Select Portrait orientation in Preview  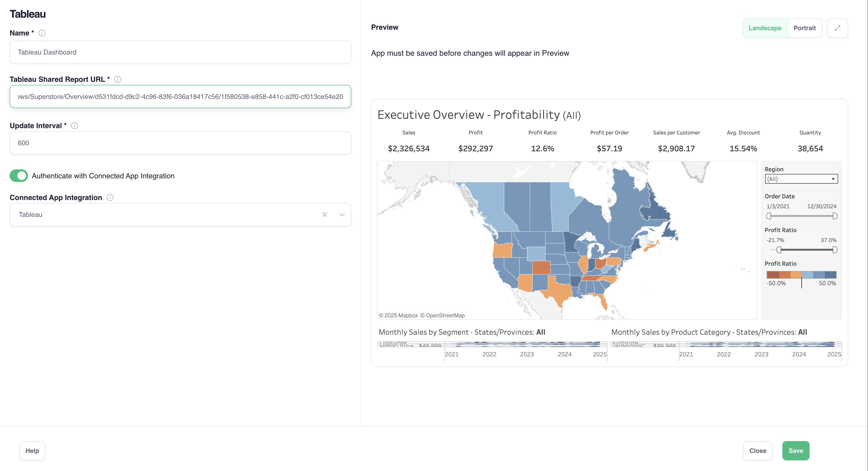tap(805, 28)
